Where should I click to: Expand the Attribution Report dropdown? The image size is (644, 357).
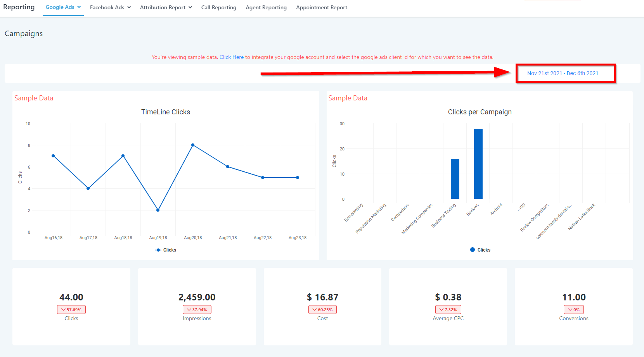tap(166, 7)
